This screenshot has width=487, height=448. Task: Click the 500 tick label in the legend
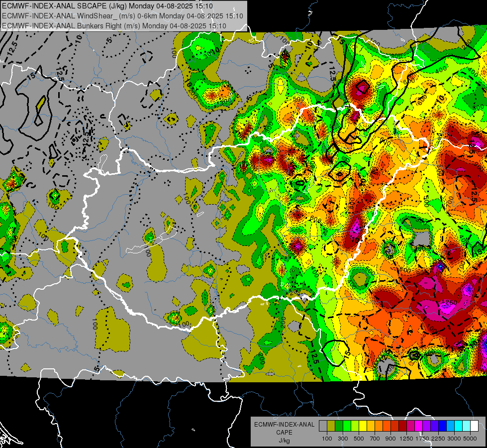(359, 439)
